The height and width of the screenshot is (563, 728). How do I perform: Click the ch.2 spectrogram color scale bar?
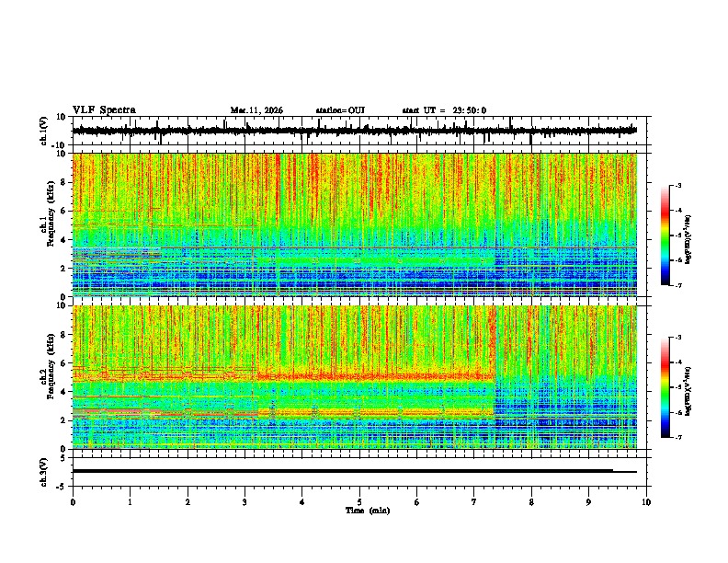[665, 387]
